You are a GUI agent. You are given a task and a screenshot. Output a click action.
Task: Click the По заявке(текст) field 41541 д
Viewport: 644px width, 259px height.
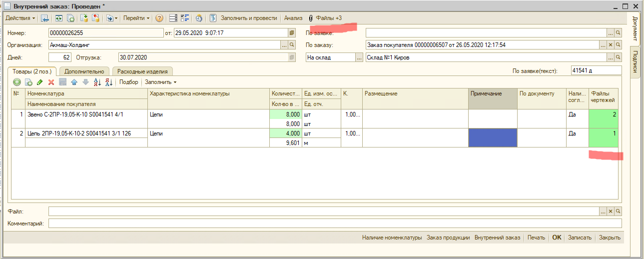(596, 70)
